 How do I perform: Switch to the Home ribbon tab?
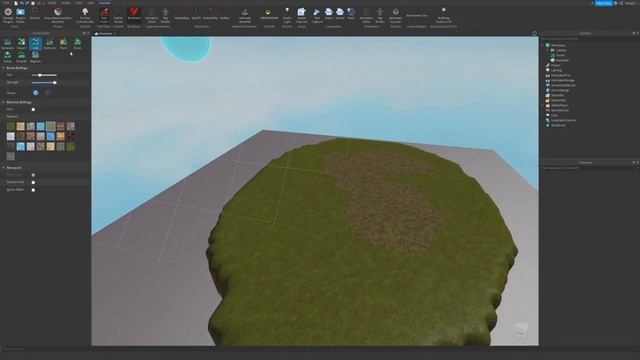(x=52, y=3)
